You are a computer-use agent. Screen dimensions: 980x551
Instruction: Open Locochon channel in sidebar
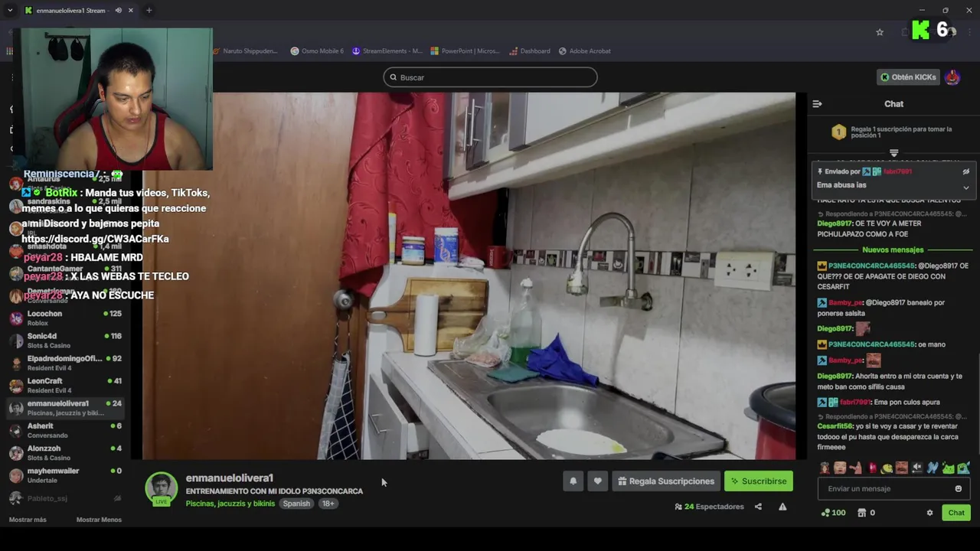pos(66,318)
